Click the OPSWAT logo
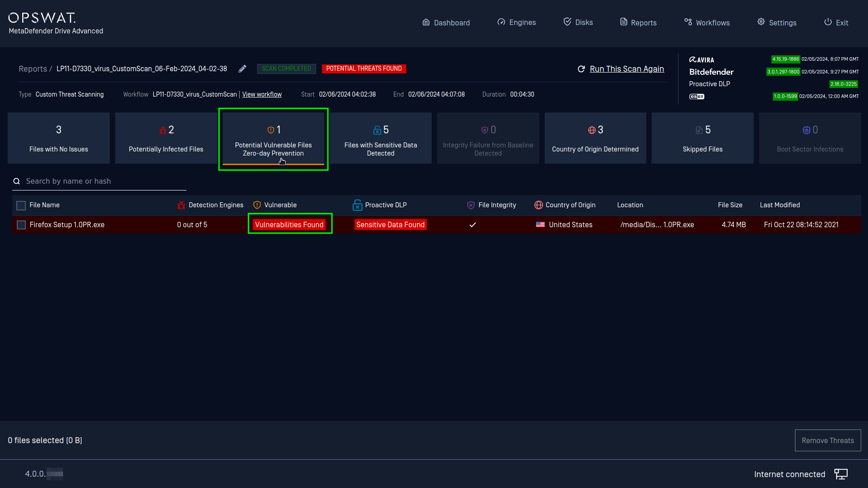Screen dimensions: 868x488 click(x=42, y=18)
